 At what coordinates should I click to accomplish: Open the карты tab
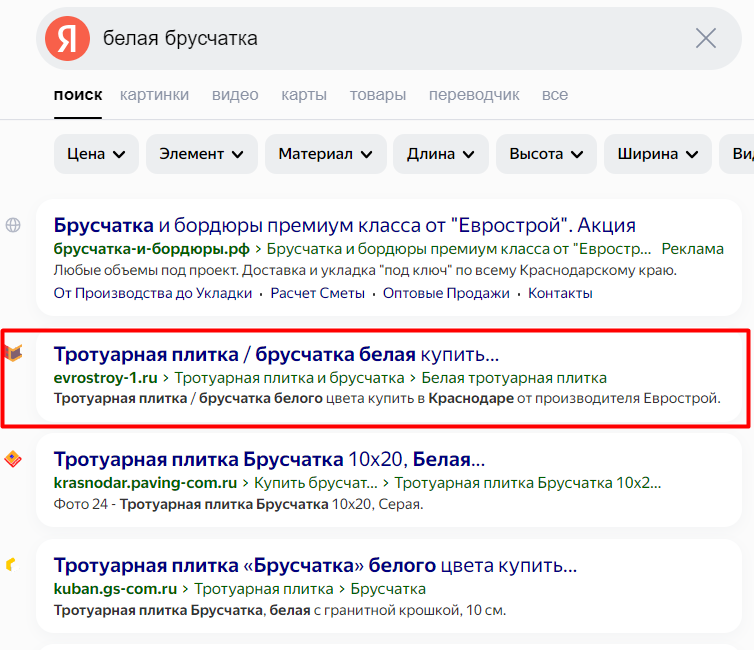[304, 95]
